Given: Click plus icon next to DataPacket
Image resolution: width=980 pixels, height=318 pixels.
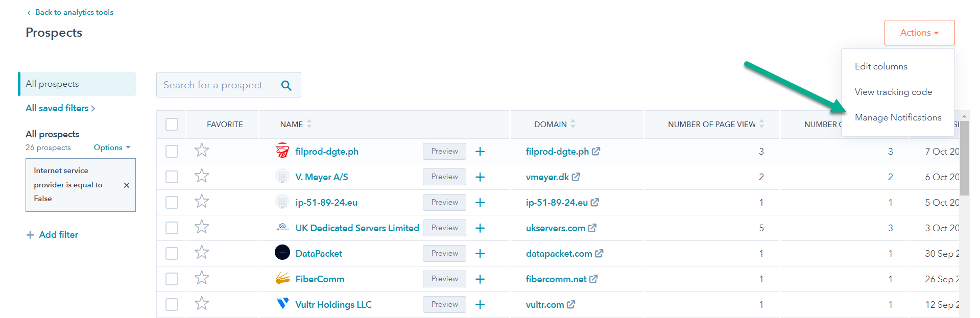Looking at the screenshot, I should click(x=480, y=254).
